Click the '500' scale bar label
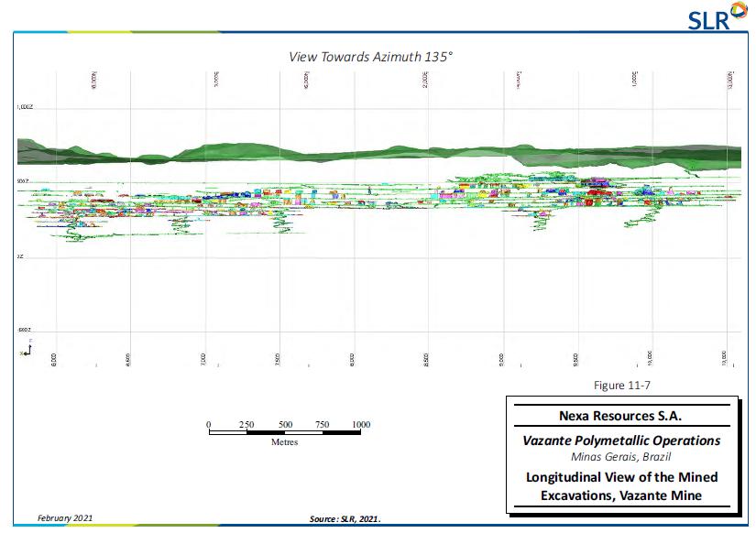 (285, 425)
